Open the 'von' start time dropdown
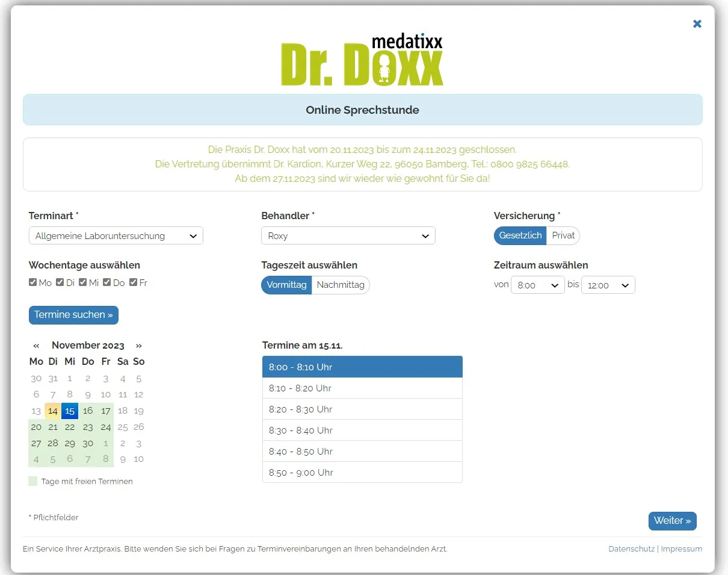Viewport: 728px width, 575px height. (538, 285)
